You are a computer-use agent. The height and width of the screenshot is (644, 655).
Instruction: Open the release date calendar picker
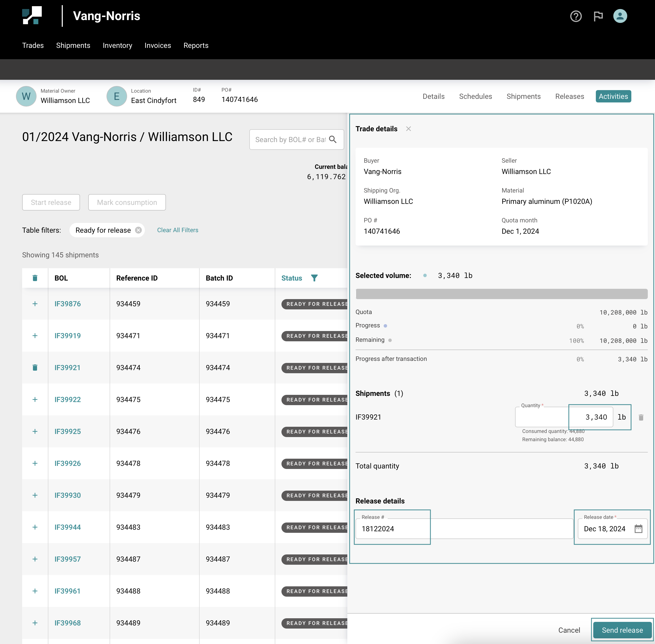point(638,529)
